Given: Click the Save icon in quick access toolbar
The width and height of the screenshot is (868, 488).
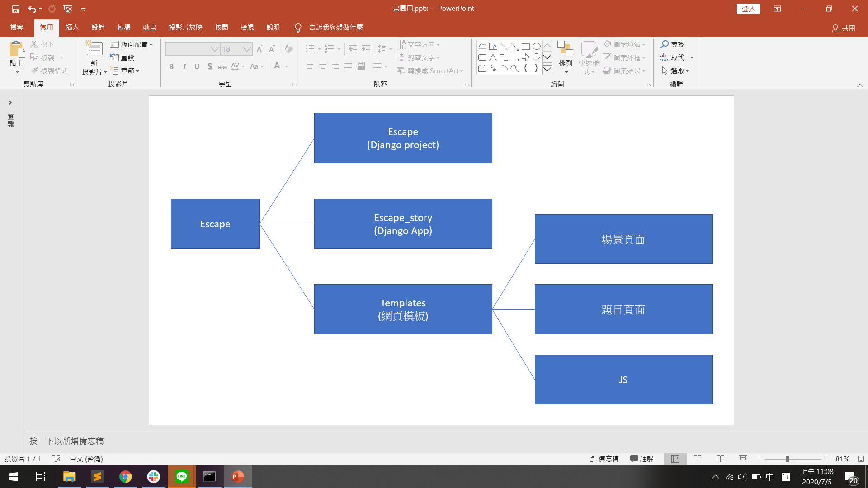Looking at the screenshot, I should (x=15, y=9).
